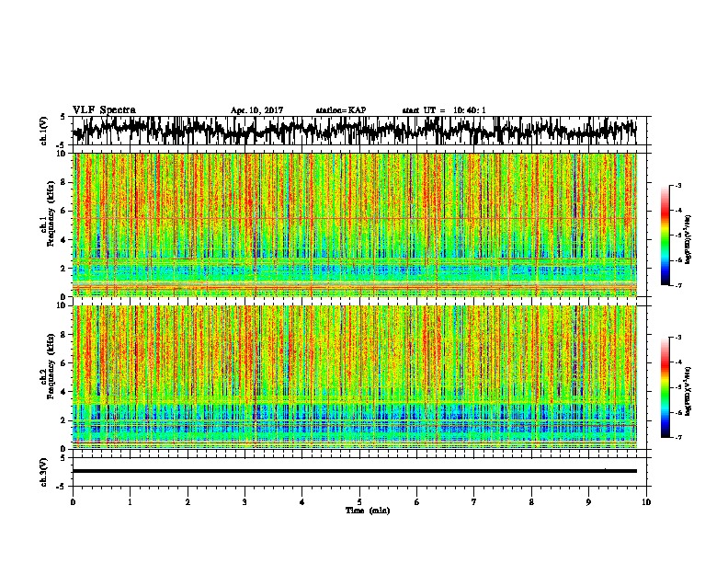The width and height of the screenshot is (728, 563).
Task: Click the ch.2 spectrogram plot area
Action: click(354, 377)
